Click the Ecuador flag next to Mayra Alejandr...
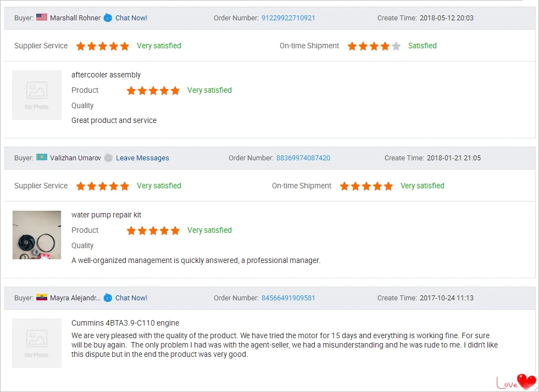Screen dimensions: 539x392 pyautogui.click(x=42, y=297)
